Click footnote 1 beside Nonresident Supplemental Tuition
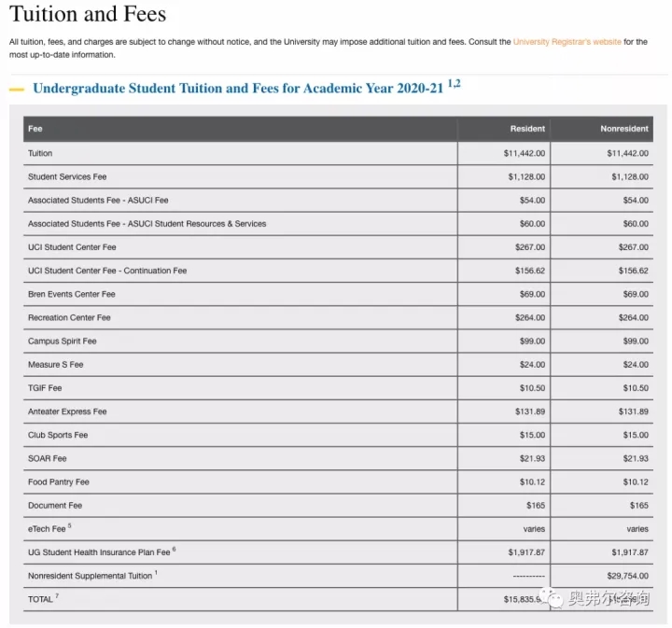Viewport: 672px width, 628px height. (x=156, y=572)
